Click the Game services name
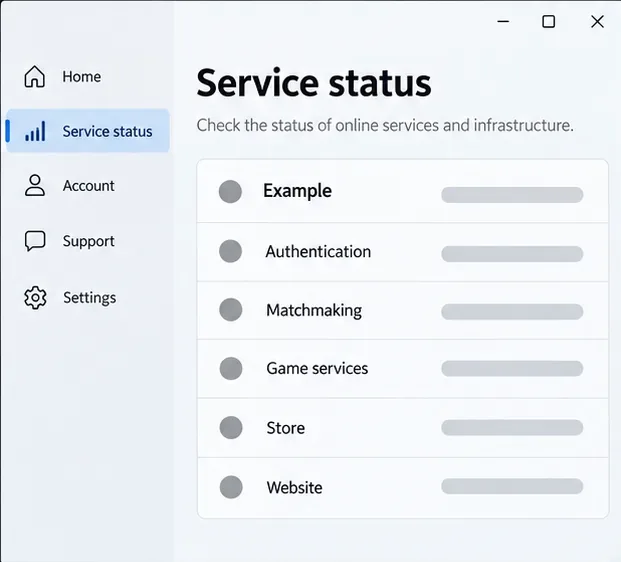621x562 pixels. coord(317,369)
